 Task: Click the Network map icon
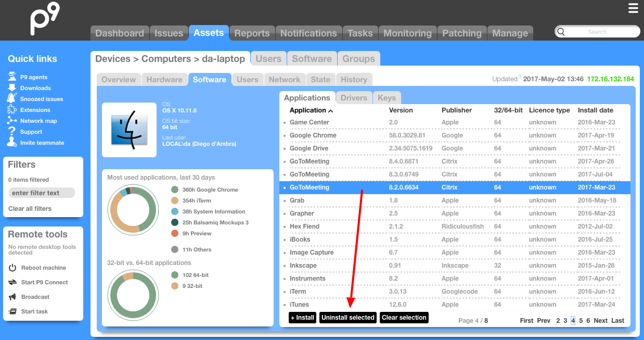pos(11,121)
